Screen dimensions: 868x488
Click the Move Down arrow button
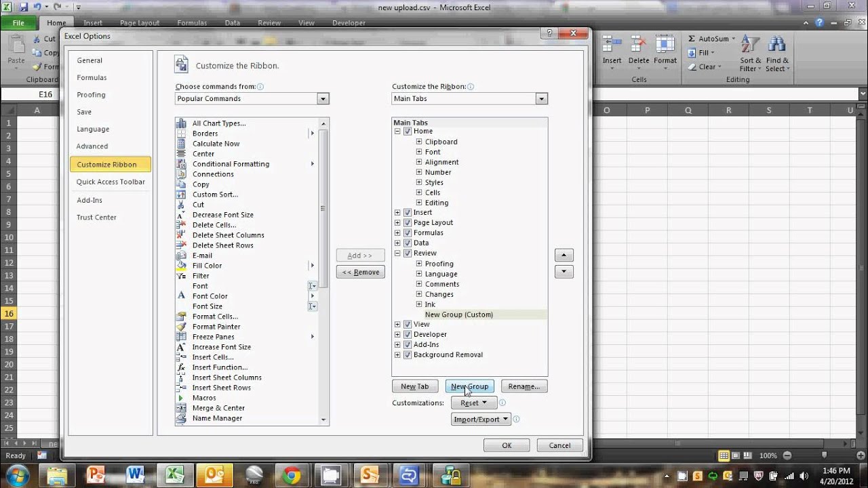coord(564,272)
